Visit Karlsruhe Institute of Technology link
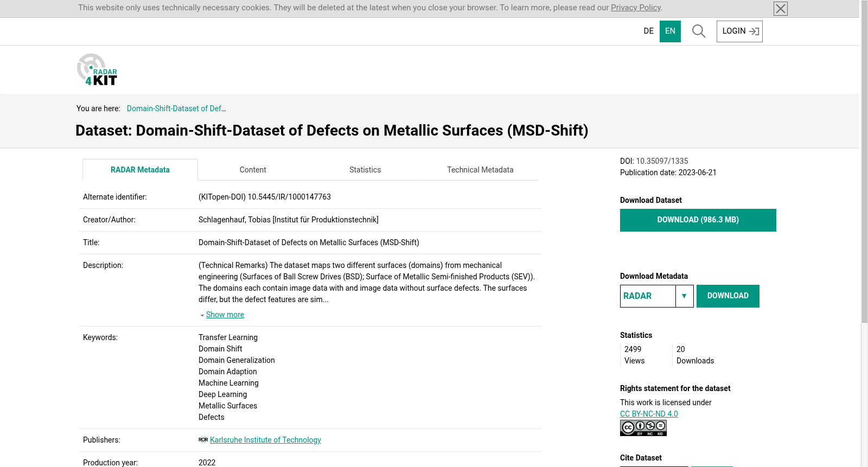Screen dimensions: 868x467 click(265, 440)
